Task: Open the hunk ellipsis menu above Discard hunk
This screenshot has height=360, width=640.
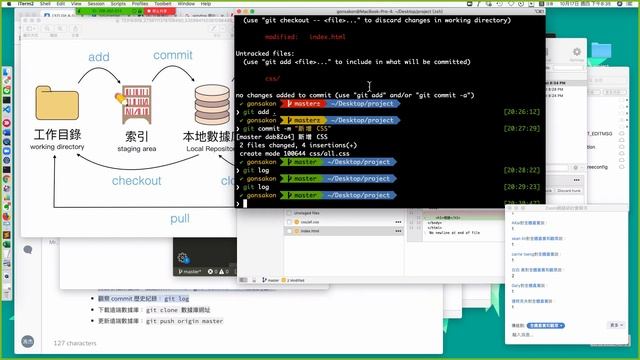Action: pyautogui.click(x=576, y=180)
